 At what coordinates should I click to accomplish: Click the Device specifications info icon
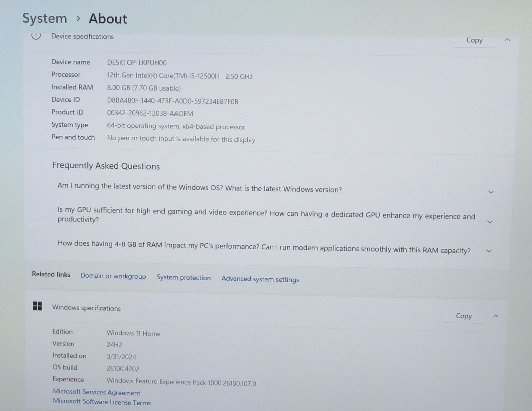[36, 35]
